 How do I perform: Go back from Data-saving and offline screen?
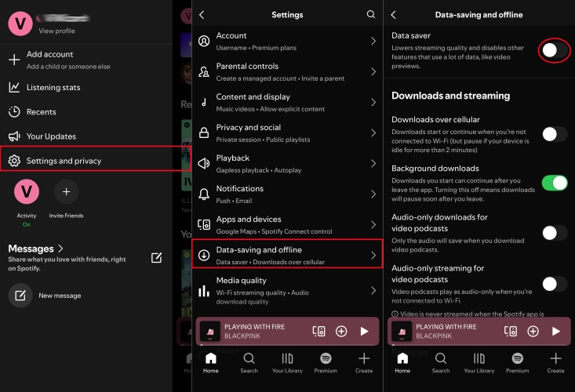click(x=394, y=15)
